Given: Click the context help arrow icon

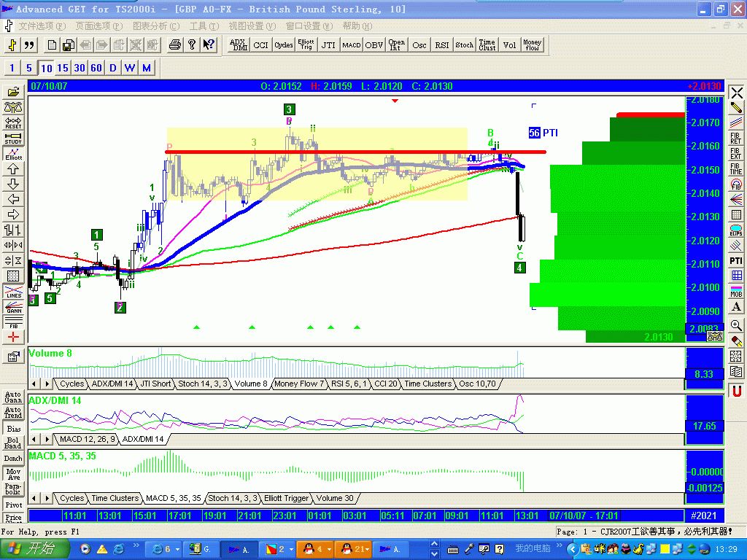Looking at the screenshot, I should pos(209,44).
